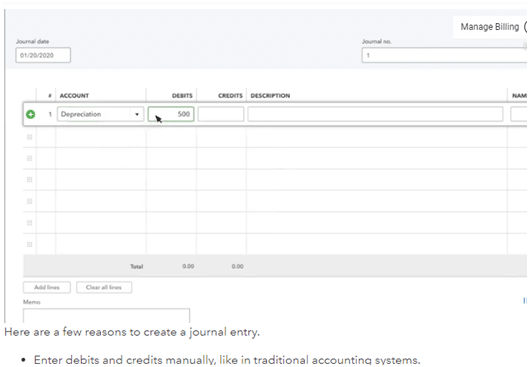This screenshot has height=367, width=529.
Task: Click the Description field in row 1
Action: (x=375, y=114)
